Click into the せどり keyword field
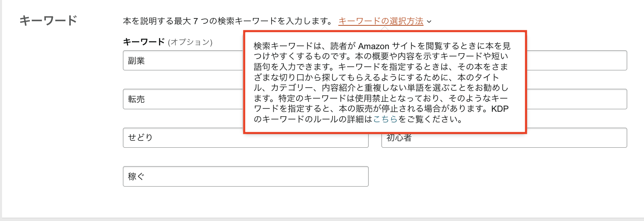 245,138
